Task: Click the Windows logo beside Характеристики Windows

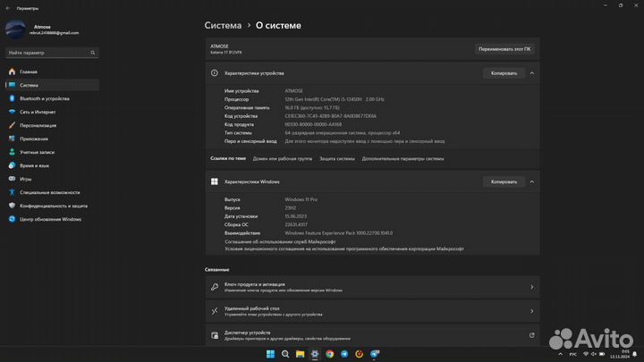Action: pos(215,181)
